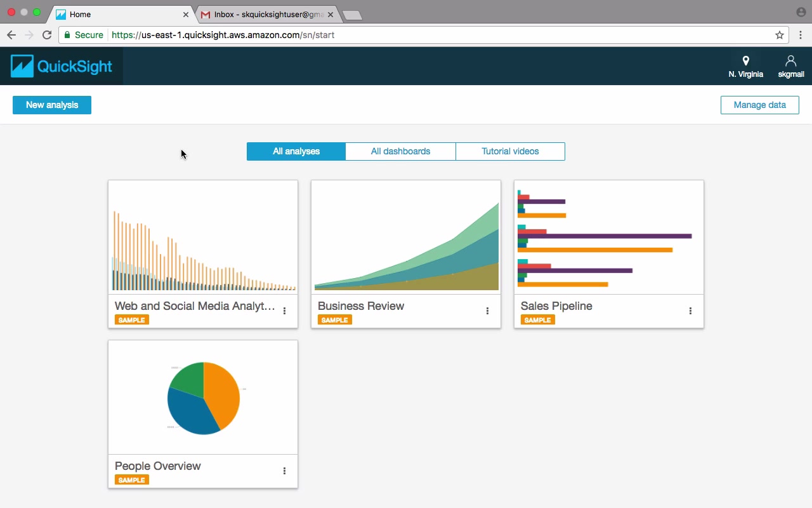The width and height of the screenshot is (812, 508).
Task: Close the Home browser tab
Action: click(186, 14)
